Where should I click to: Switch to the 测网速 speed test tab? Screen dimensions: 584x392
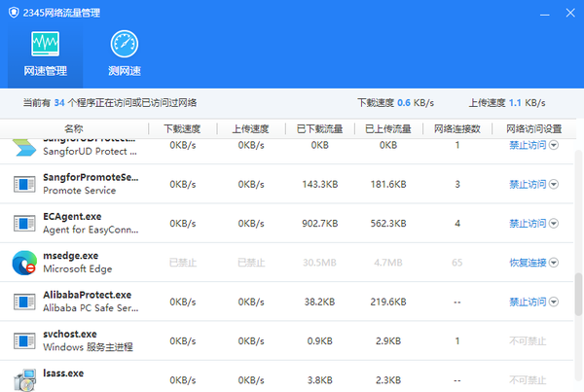125,54
